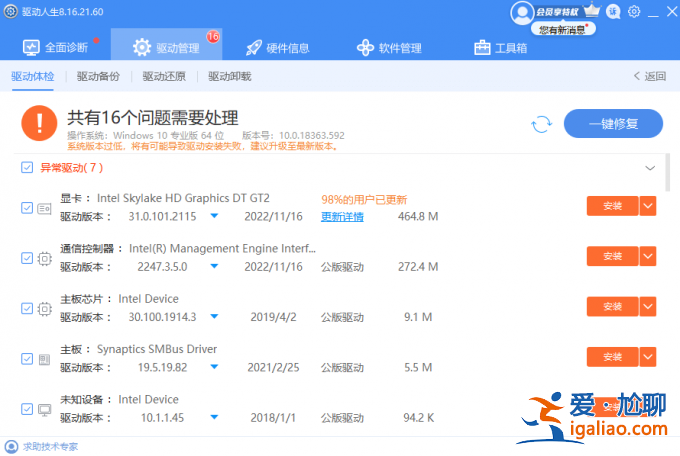Uncheck the 主板芯片 Intel Device checkbox

click(x=27, y=308)
